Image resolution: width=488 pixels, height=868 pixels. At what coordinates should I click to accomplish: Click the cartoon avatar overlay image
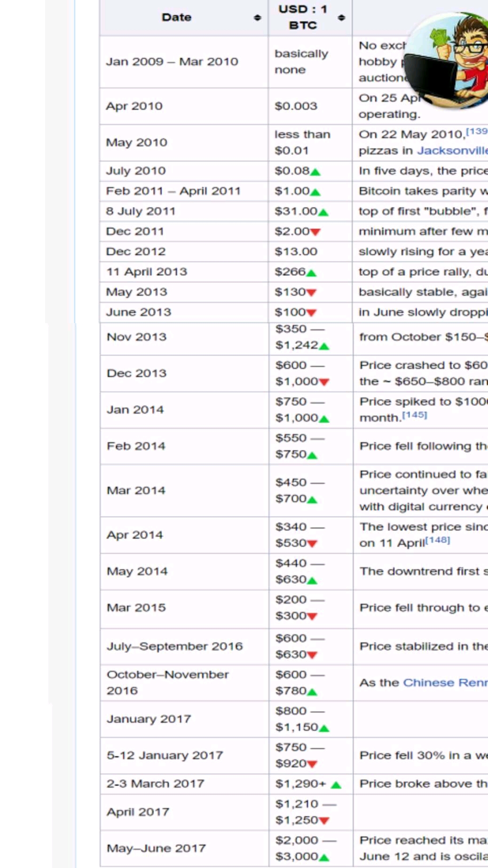[x=447, y=60]
